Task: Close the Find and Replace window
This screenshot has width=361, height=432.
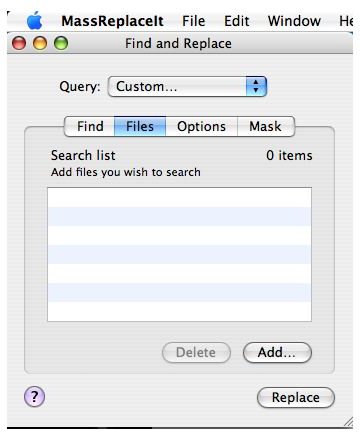Action: pos(19,43)
